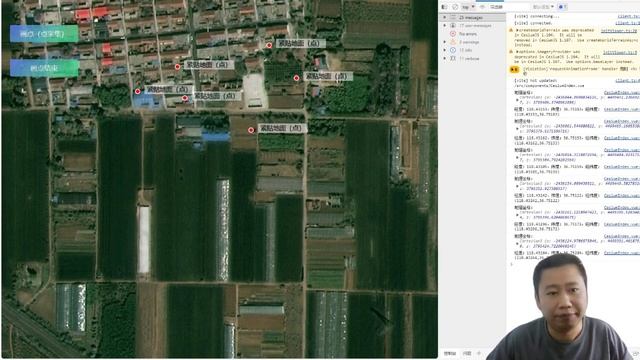
Task: Open the 'top' JavaScript context dropdown
Action: pos(468,7)
